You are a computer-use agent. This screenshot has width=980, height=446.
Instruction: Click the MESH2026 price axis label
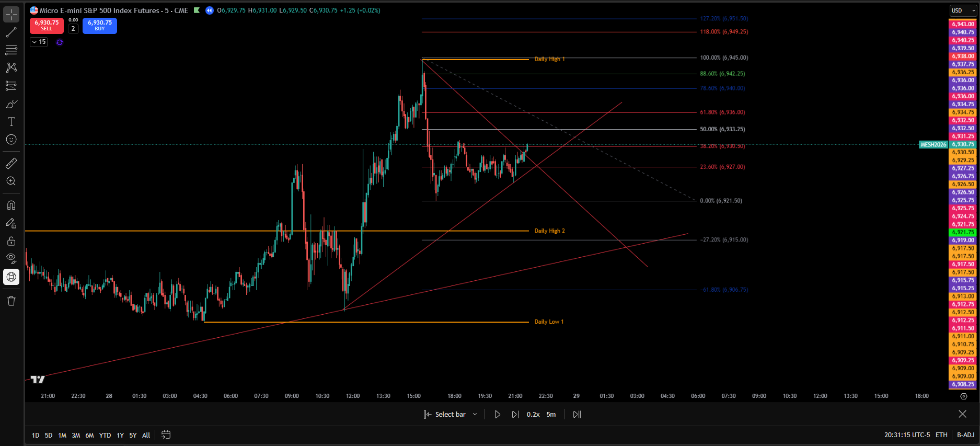(x=933, y=144)
